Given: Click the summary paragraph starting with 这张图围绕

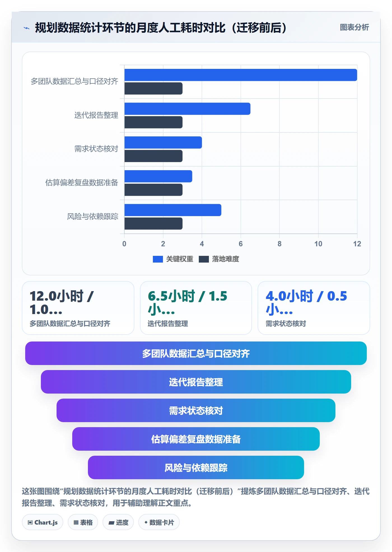Looking at the screenshot, I should click(x=196, y=497).
